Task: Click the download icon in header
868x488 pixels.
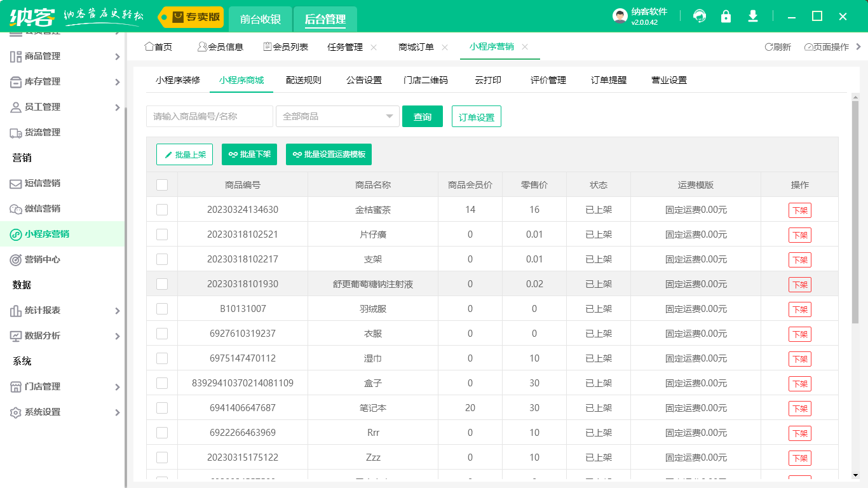Action: coord(753,17)
